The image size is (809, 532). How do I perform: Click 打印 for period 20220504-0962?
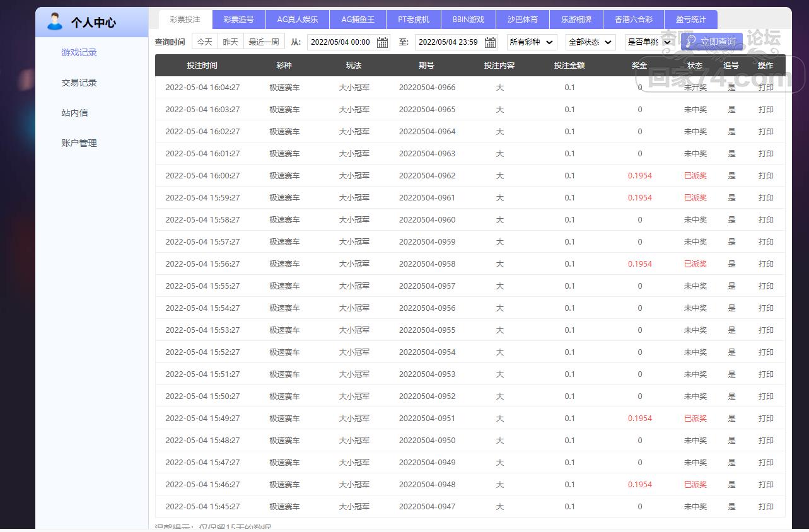(765, 176)
